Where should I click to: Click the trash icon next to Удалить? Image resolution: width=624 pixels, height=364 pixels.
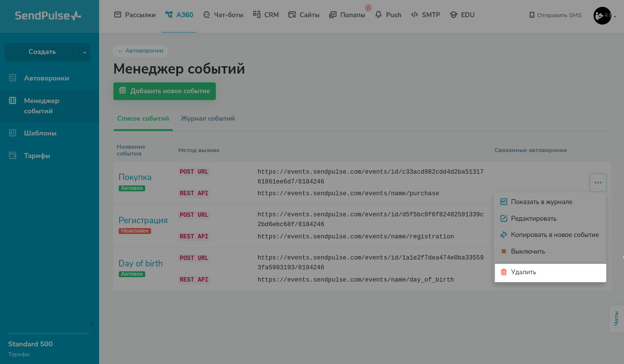(x=503, y=272)
